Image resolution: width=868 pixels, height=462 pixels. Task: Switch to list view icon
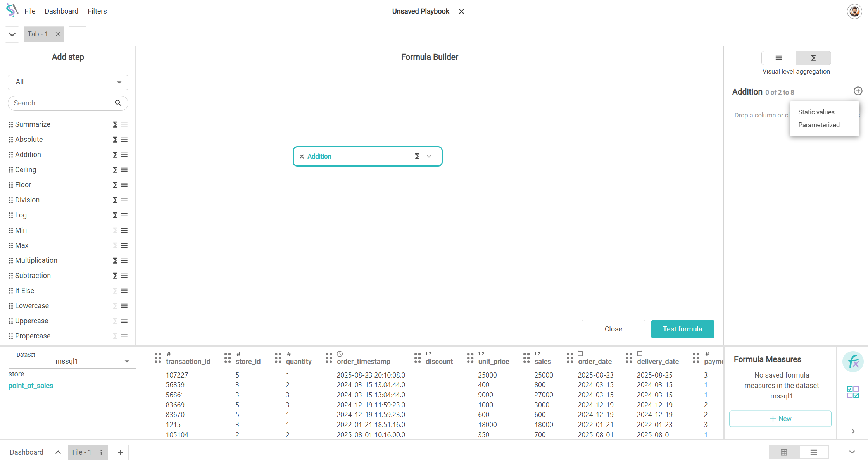814,452
